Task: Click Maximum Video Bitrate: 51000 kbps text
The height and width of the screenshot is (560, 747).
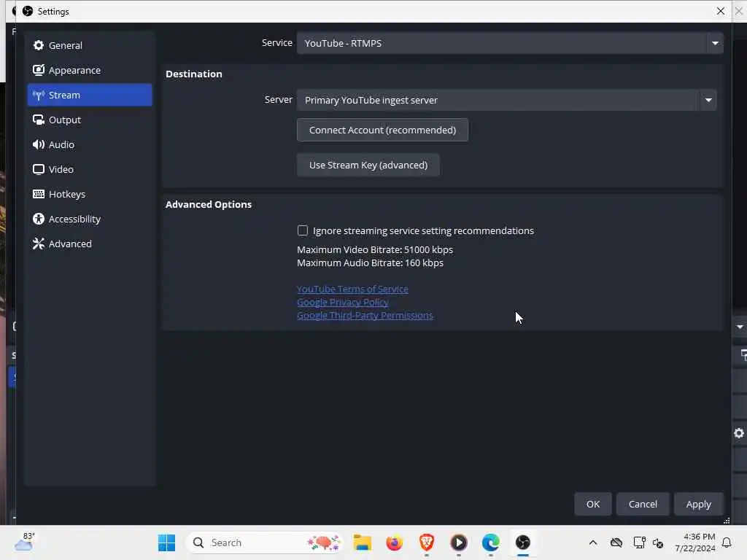Action: 375,249
